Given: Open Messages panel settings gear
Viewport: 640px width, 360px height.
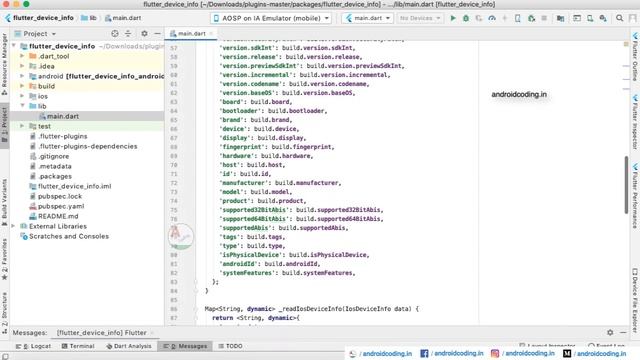Looking at the screenshot, I should tap(610, 333).
